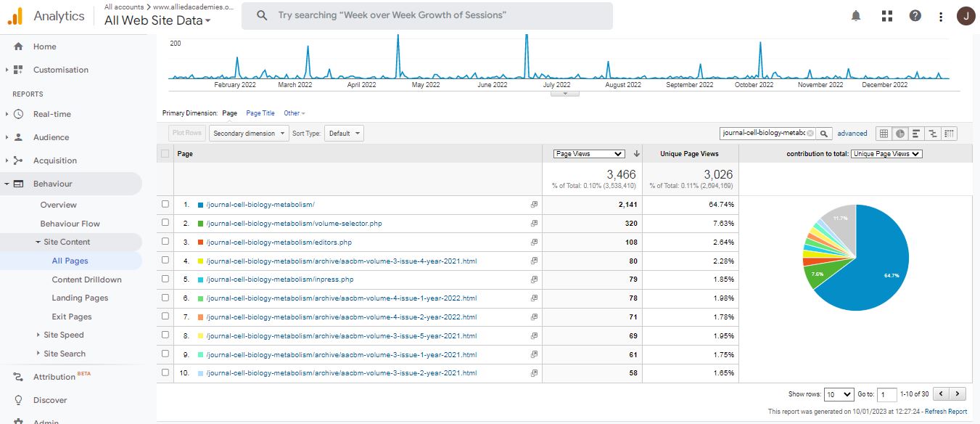This screenshot has width=980, height=424.
Task: Click the advanced filter link
Action: [852, 134]
